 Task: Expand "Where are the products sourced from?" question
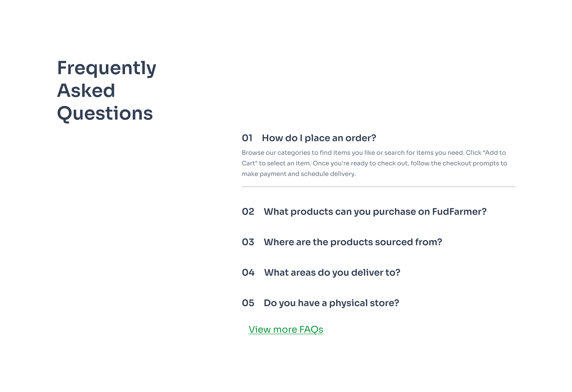coord(353,242)
